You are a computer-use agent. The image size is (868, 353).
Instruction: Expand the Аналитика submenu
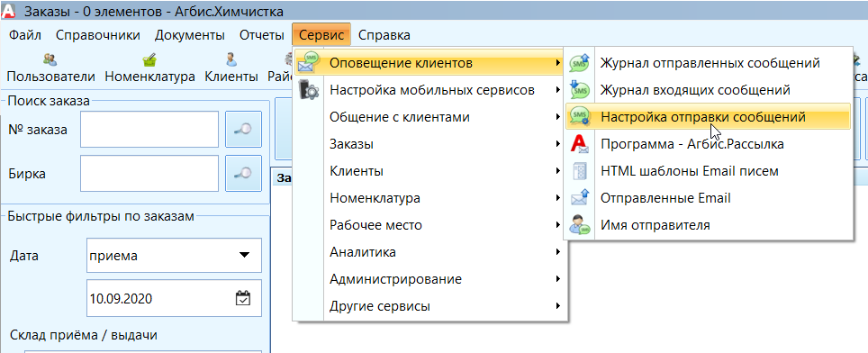tap(430, 252)
